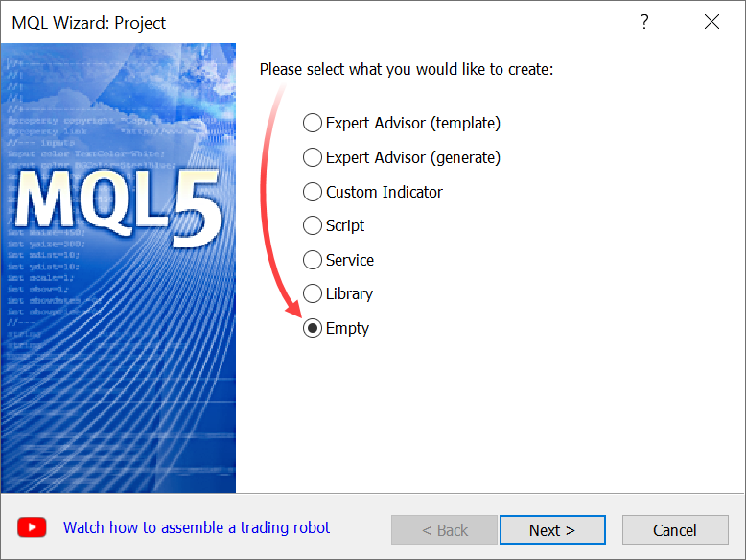Click the 'Please select what you would like to create' text

(x=407, y=70)
